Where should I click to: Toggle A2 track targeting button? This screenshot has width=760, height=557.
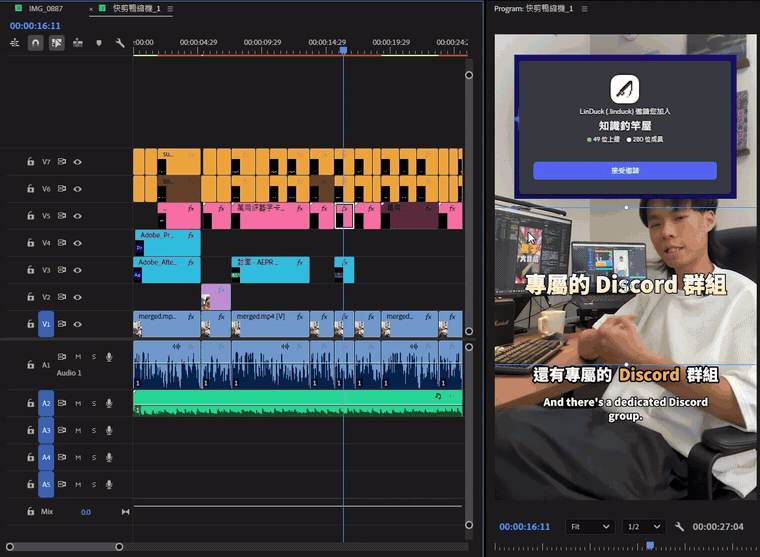[x=46, y=403]
